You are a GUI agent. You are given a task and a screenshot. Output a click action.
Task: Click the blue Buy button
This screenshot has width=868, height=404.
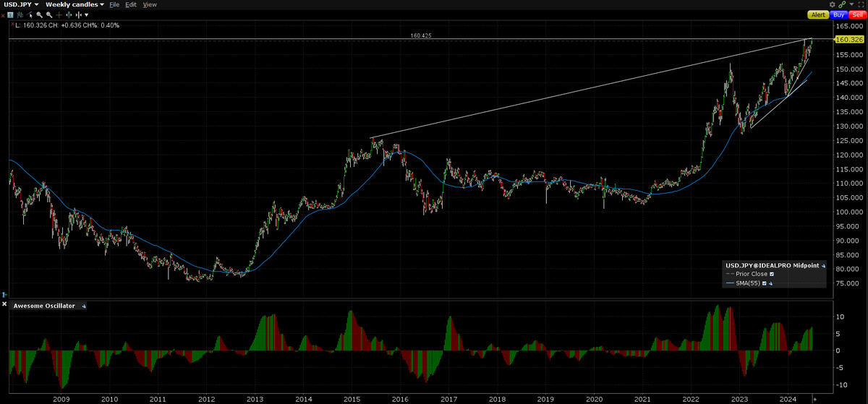click(x=838, y=14)
